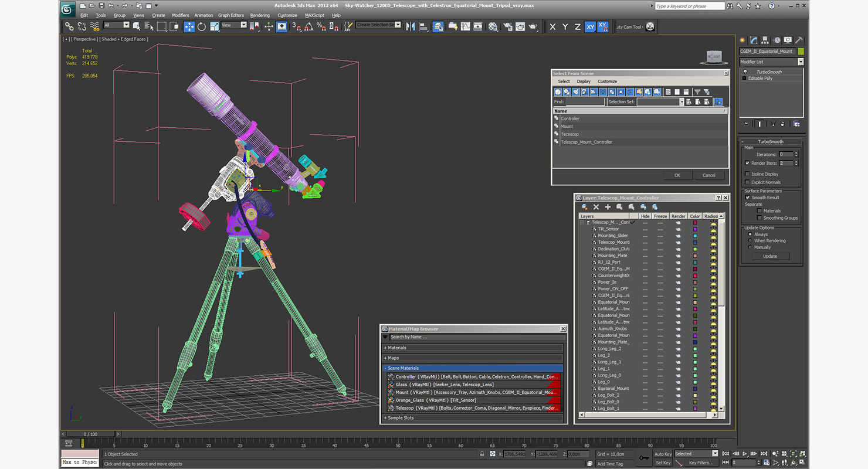Click the Search by Name field in Material Browser
868x469 pixels.
pos(477,337)
